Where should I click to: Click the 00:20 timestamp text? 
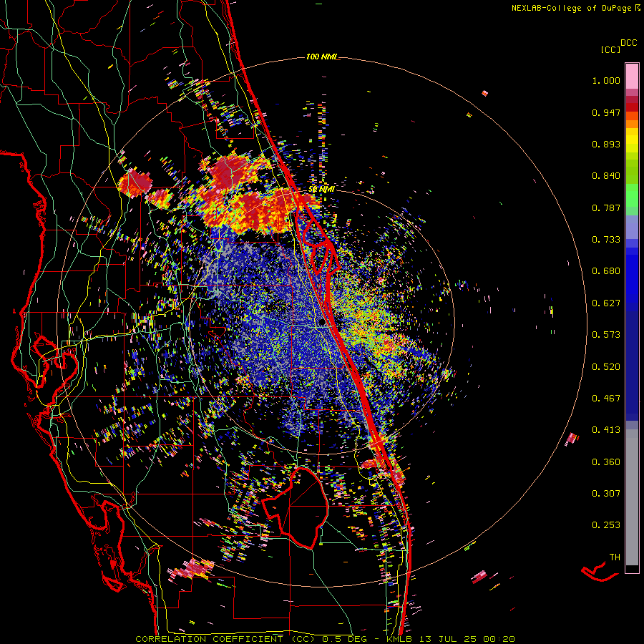(x=496, y=639)
